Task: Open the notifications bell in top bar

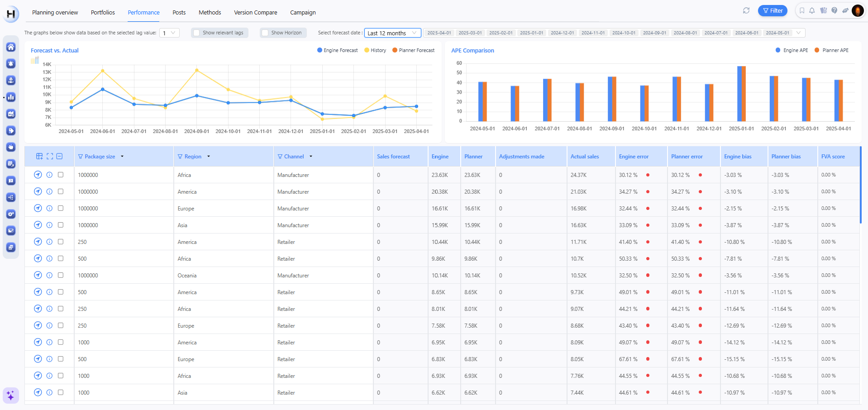Action: [812, 10]
